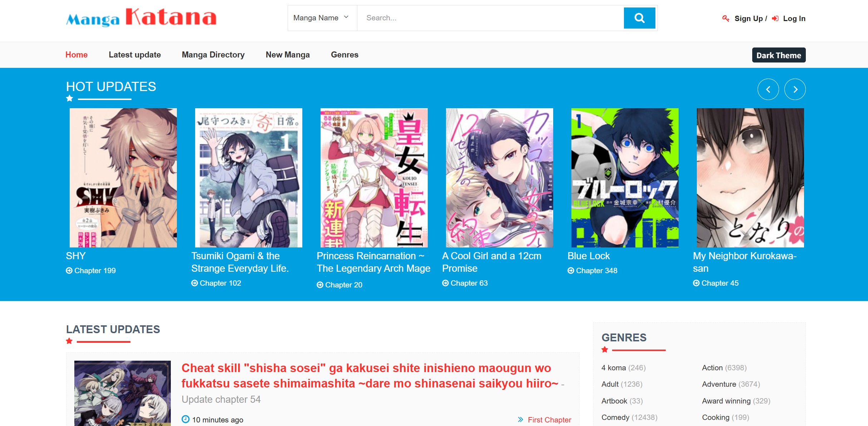Screen dimensions: 868x426
Task: Click the blue search magnifier button
Action: coord(639,18)
